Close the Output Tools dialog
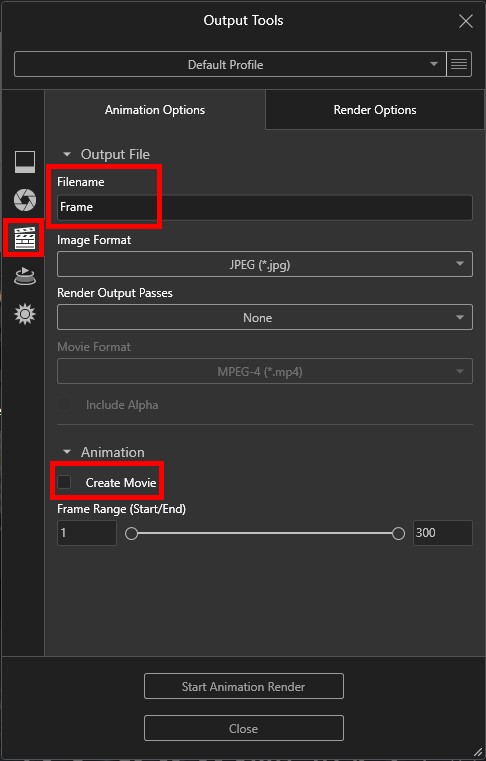Screen dimensions: 486x761 [466, 21]
